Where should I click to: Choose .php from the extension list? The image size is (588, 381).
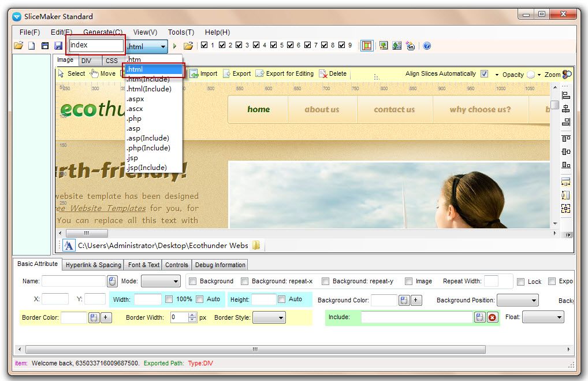point(134,119)
